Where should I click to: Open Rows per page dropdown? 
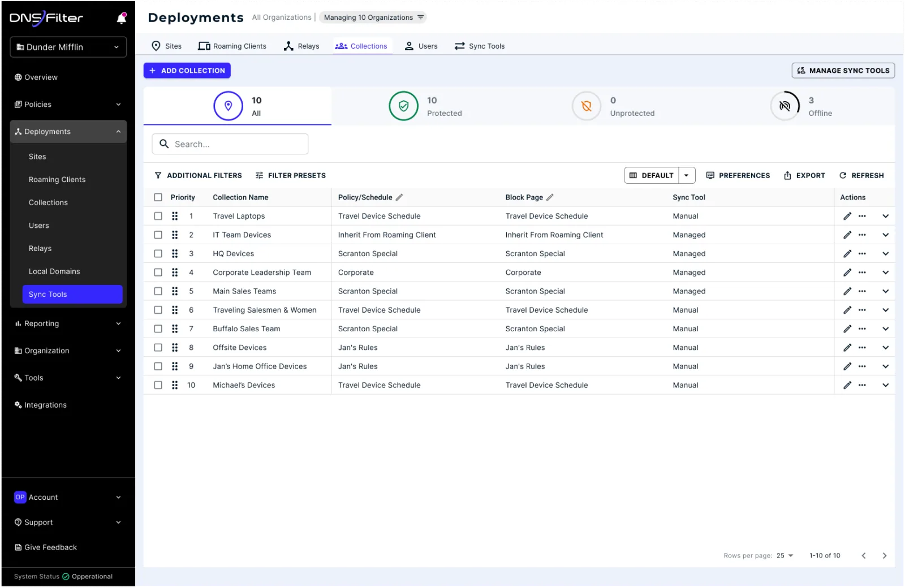785,556
